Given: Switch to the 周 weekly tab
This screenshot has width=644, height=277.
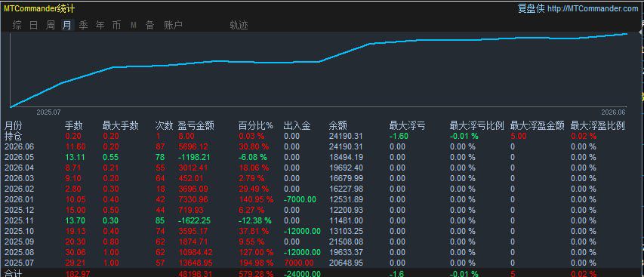Looking at the screenshot, I should pos(51,26).
